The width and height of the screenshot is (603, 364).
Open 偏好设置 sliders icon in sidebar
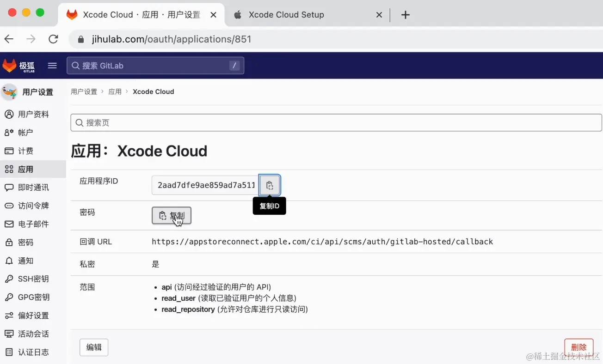pos(9,315)
